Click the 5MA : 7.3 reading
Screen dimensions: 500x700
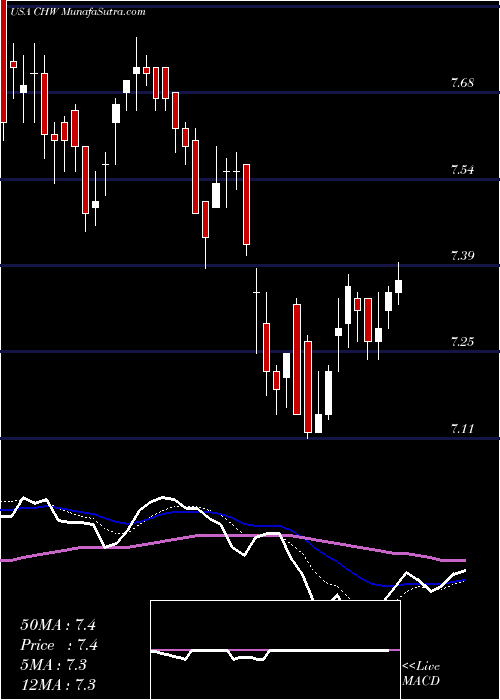click(54, 665)
